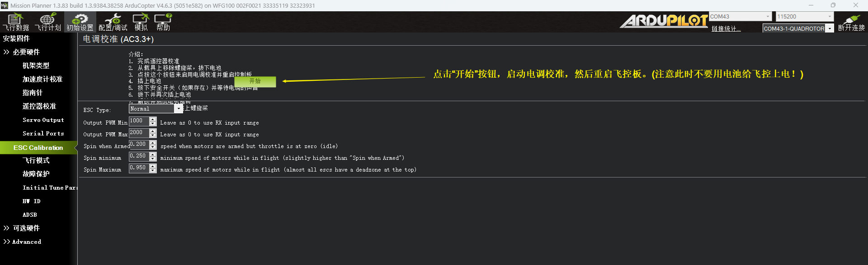The height and width of the screenshot is (265, 868).
Task: Select Initial Tune Parameters item
Action: click(50, 188)
